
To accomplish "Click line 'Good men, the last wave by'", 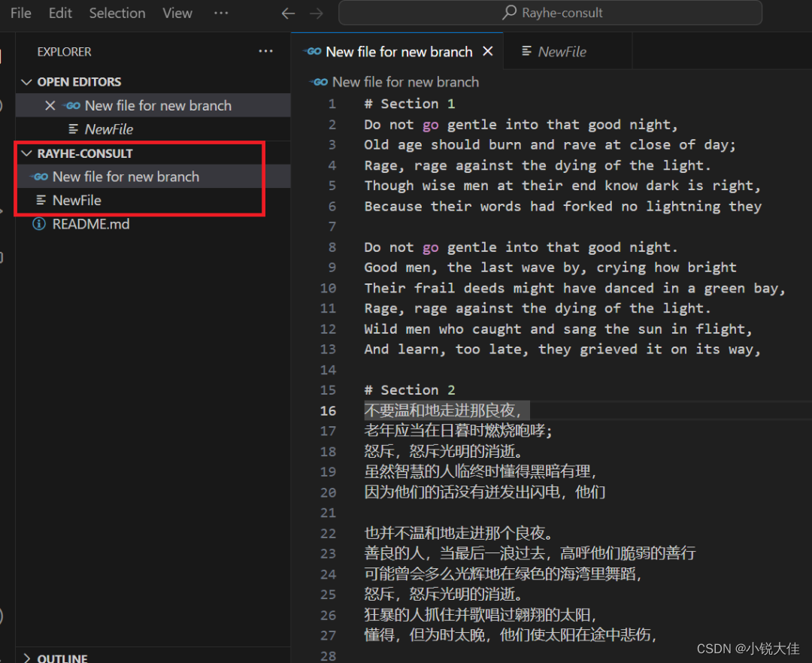I will (x=550, y=268).
